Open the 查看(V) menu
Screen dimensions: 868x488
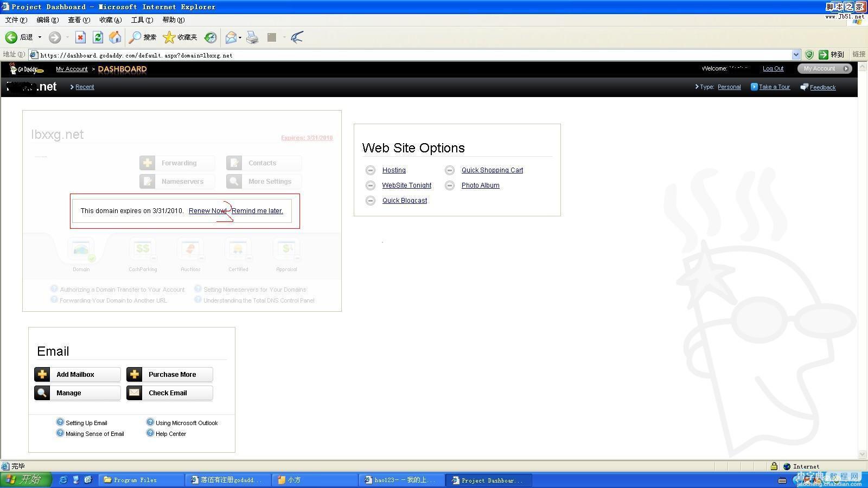tap(79, 20)
